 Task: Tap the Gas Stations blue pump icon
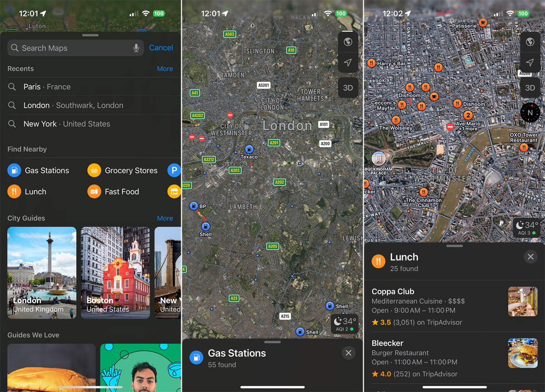point(15,171)
